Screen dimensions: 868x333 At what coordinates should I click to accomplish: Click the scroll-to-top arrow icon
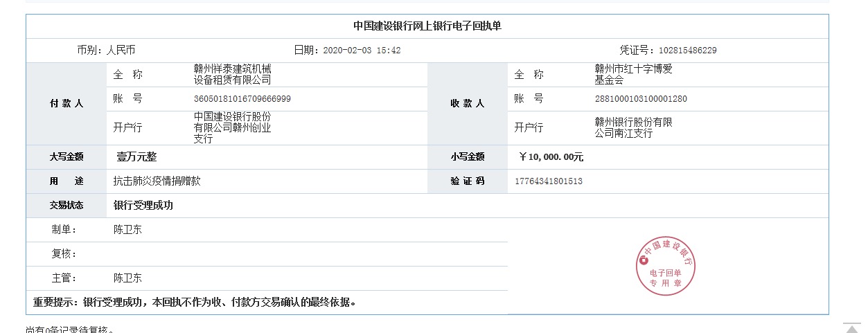pos(851,327)
